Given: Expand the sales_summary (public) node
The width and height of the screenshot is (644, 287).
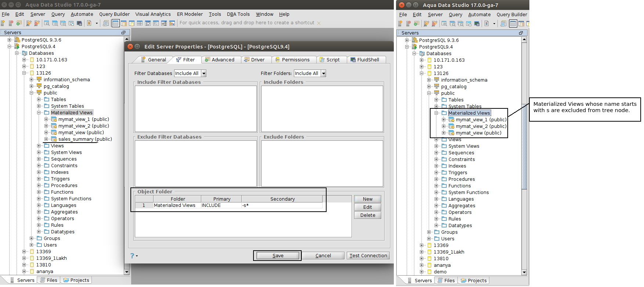Looking at the screenshot, I should click(46, 139).
